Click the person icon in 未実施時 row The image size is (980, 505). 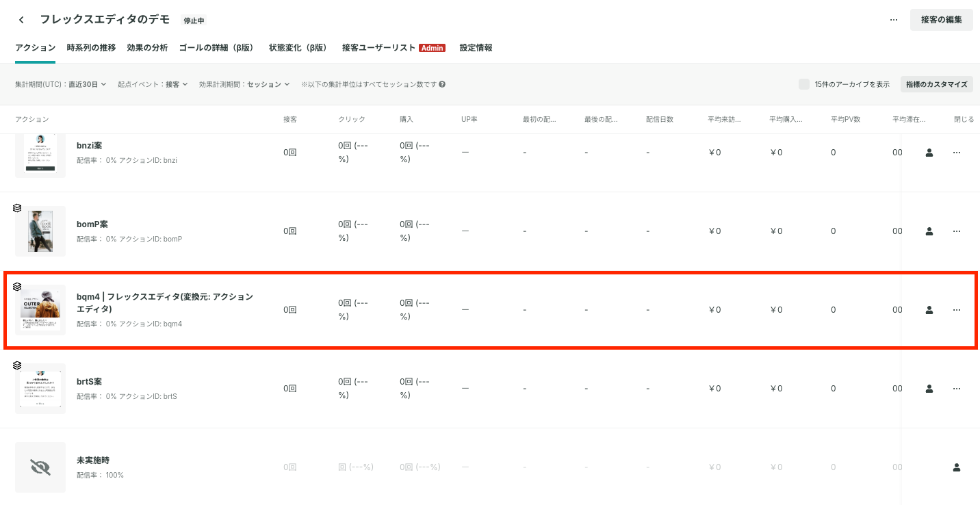(957, 467)
